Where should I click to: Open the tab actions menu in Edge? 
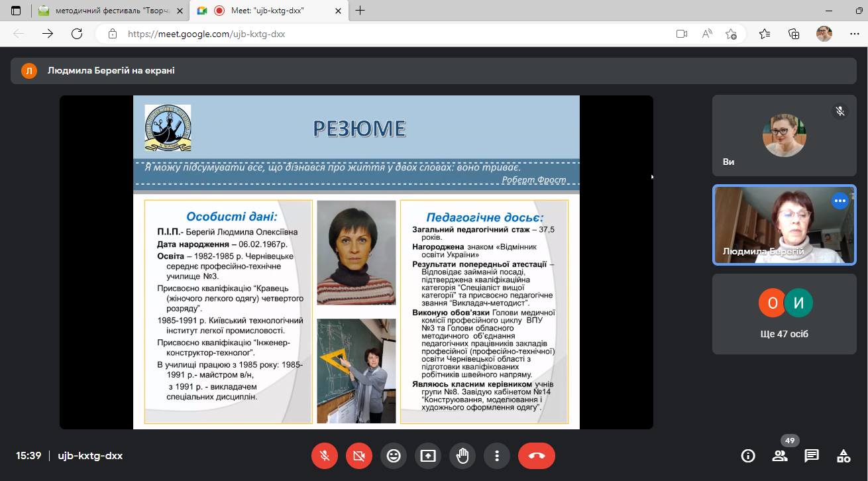(16, 11)
